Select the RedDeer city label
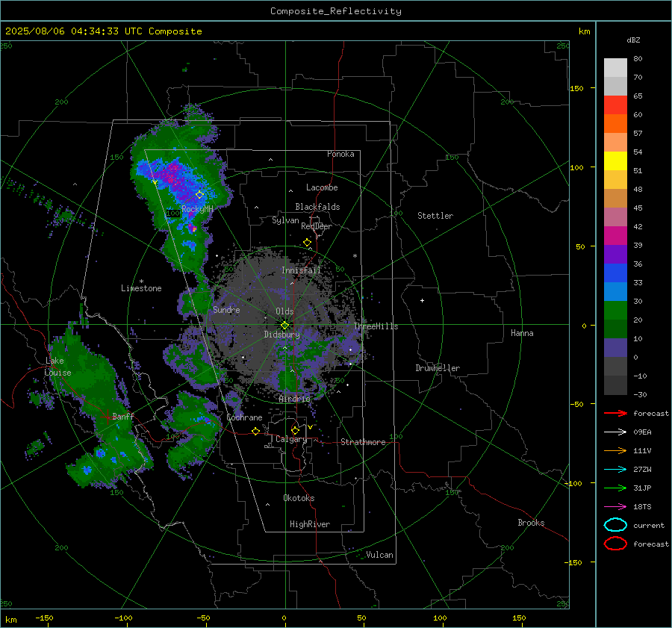 point(317,226)
